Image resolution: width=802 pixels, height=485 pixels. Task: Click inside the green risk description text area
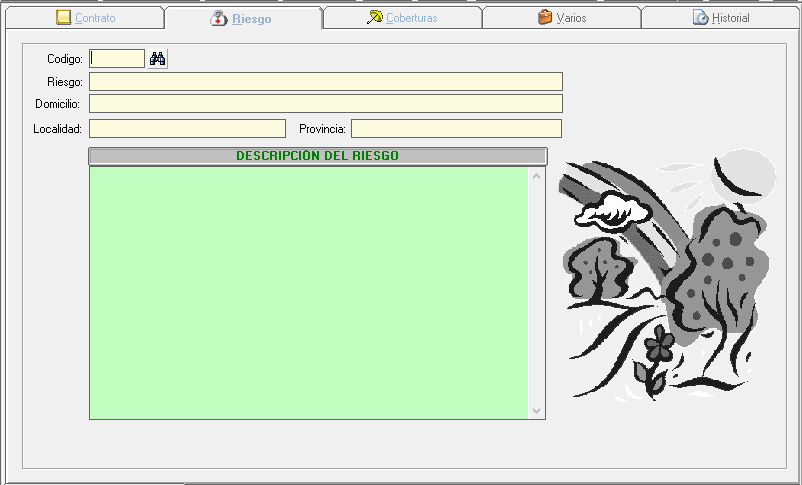coord(309,293)
